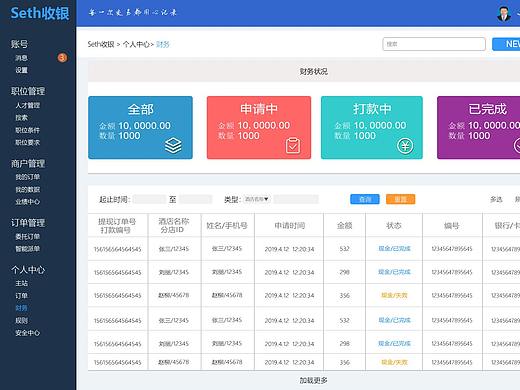The height and width of the screenshot is (390, 520).
Task: Click the 个人中心 sidebar section heading
Action: (x=28, y=270)
